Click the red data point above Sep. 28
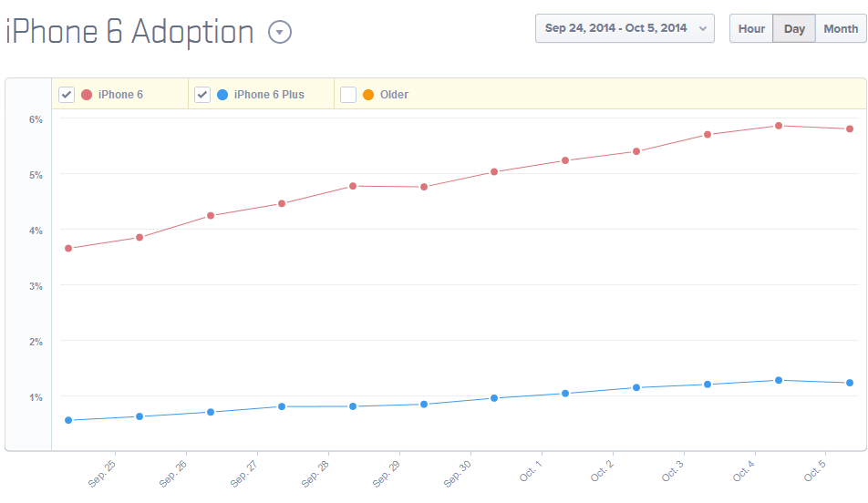868x503 pixels. pos(353,186)
